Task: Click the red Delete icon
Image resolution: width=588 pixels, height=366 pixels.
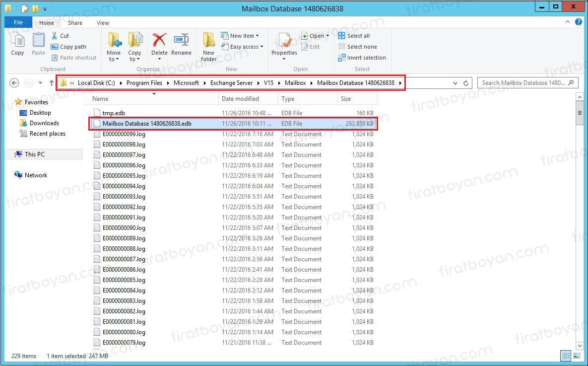Action: pyautogui.click(x=159, y=40)
